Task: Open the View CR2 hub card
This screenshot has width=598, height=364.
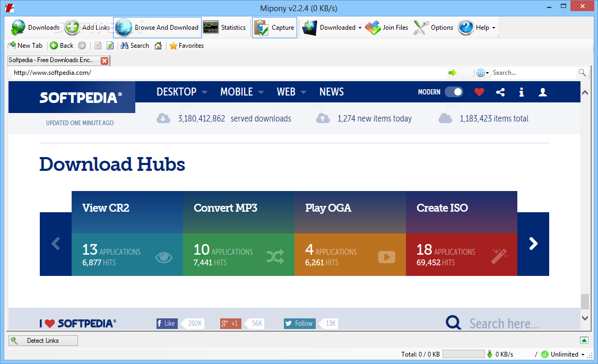Action: pyautogui.click(x=127, y=233)
